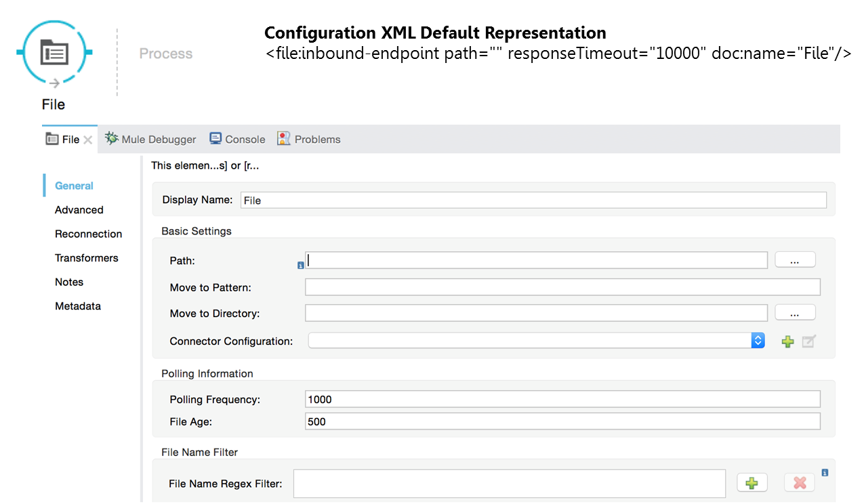
Task: Click the Problems tab icon
Action: 284,138
